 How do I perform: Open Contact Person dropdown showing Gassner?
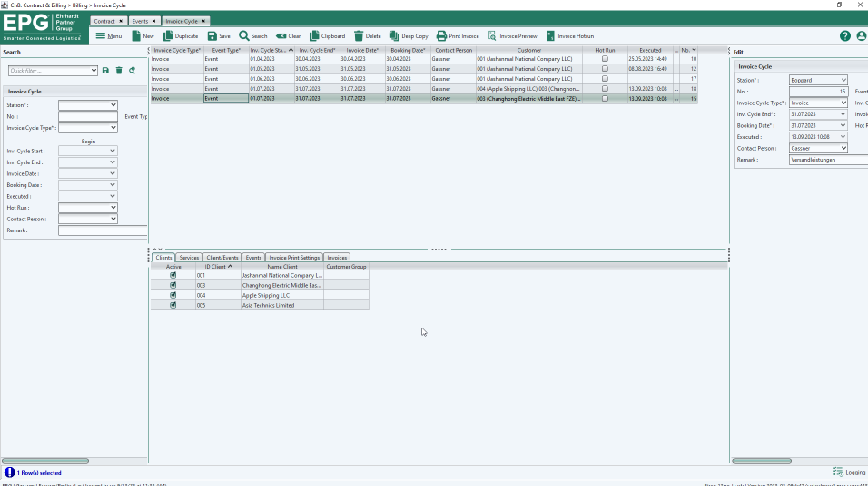tap(843, 148)
